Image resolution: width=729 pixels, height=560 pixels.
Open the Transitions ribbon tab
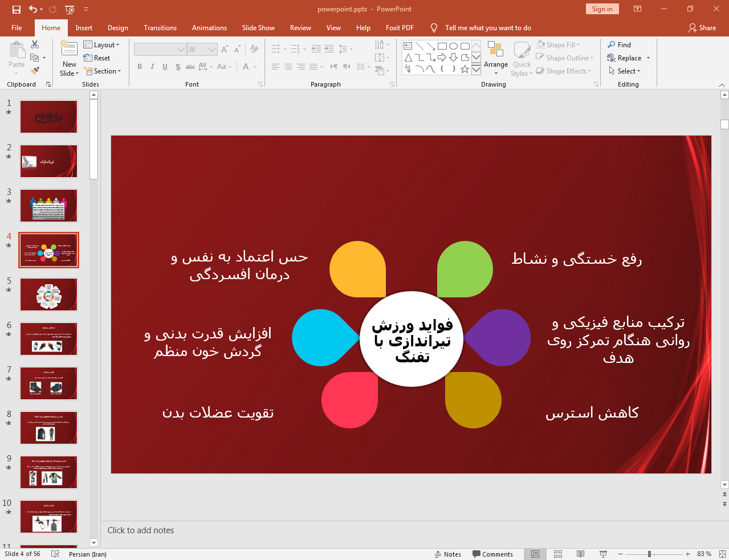160,28
